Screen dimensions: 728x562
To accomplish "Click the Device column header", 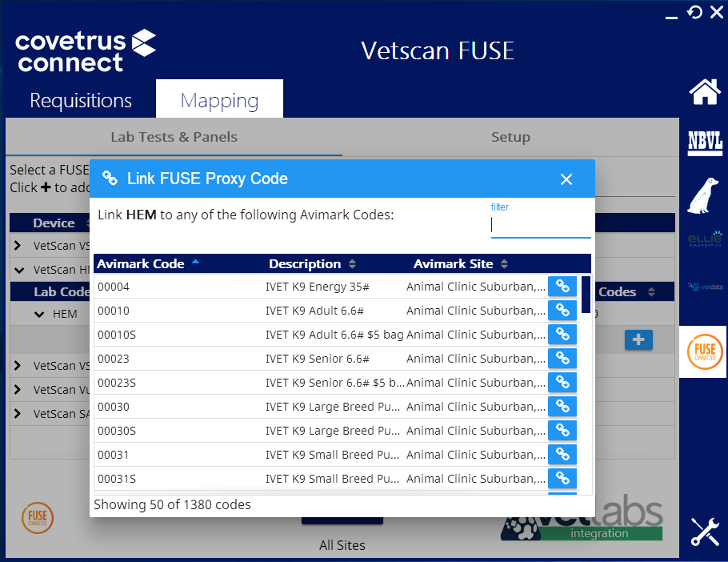I will [x=54, y=223].
